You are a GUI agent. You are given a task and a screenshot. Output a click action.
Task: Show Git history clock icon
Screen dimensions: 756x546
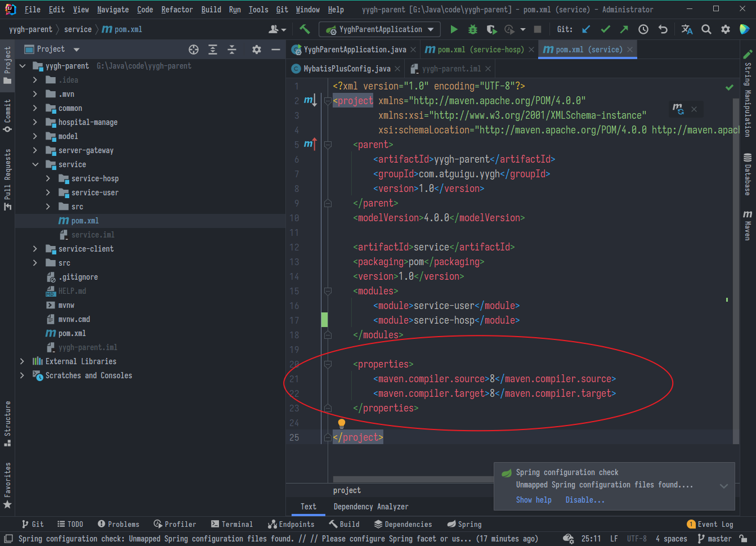coord(643,29)
